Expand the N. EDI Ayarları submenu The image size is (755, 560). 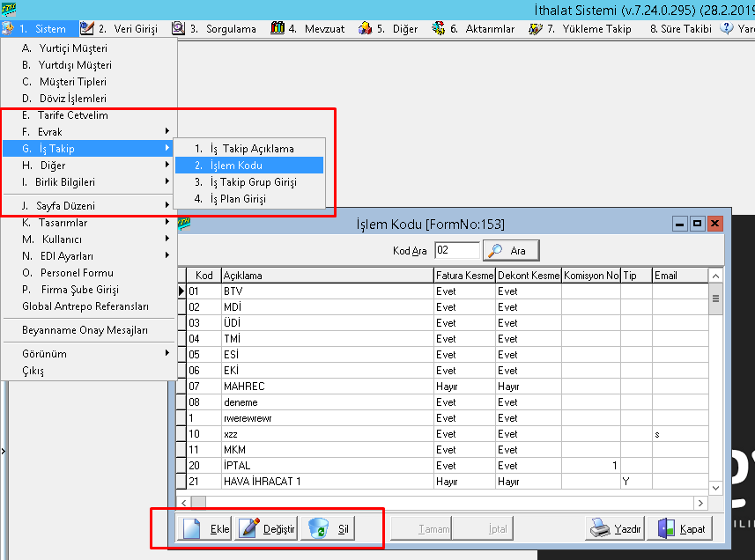coord(90,256)
